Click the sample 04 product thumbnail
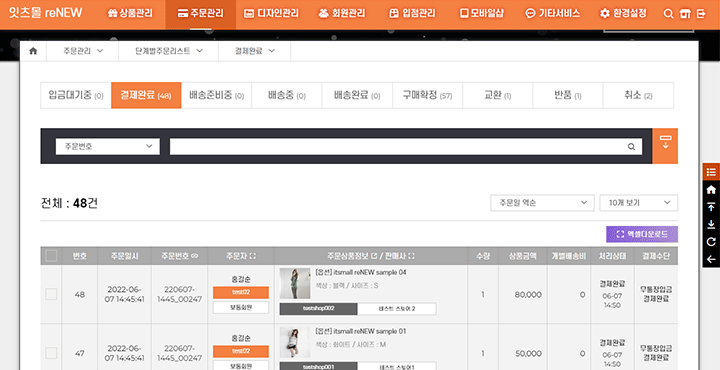Viewport: 720px width, 370px height. click(295, 284)
